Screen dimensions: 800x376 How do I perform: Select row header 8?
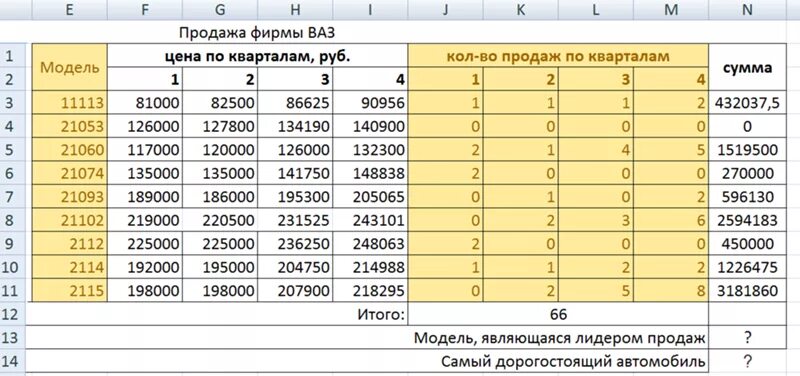13,220
